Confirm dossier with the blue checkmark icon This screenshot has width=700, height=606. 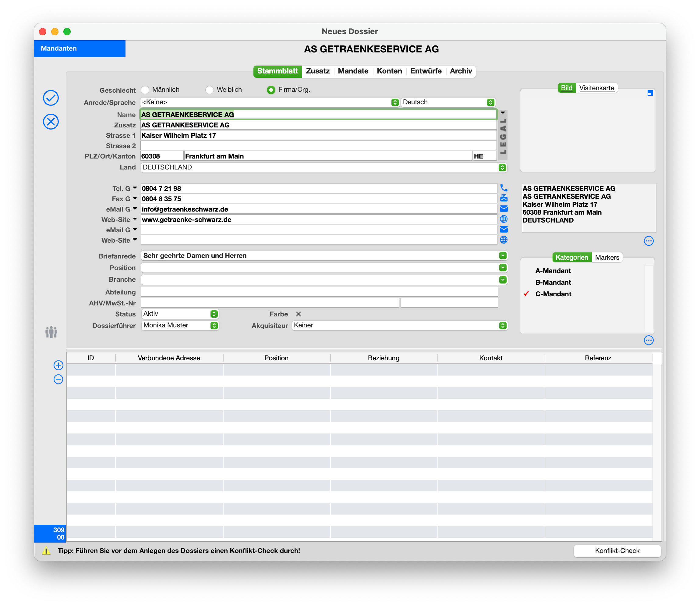(x=51, y=98)
